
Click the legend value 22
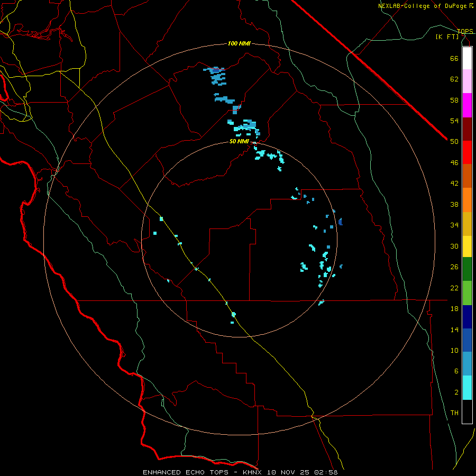tap(454, 288)
